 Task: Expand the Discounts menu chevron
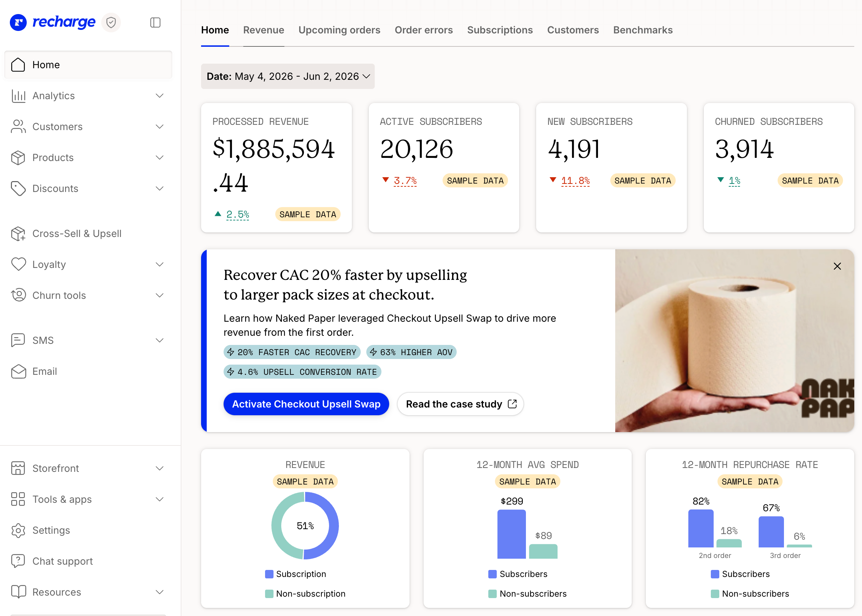(x=160, y=188)
